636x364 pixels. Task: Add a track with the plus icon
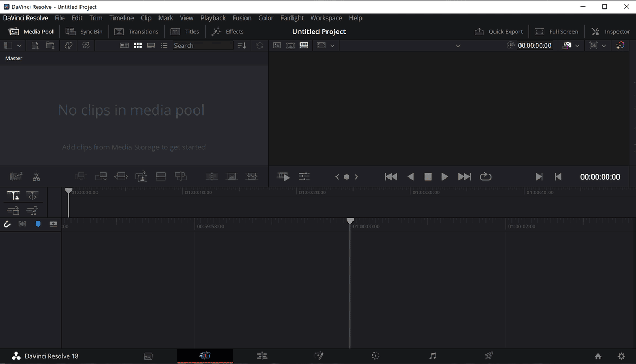pos(53,224)
